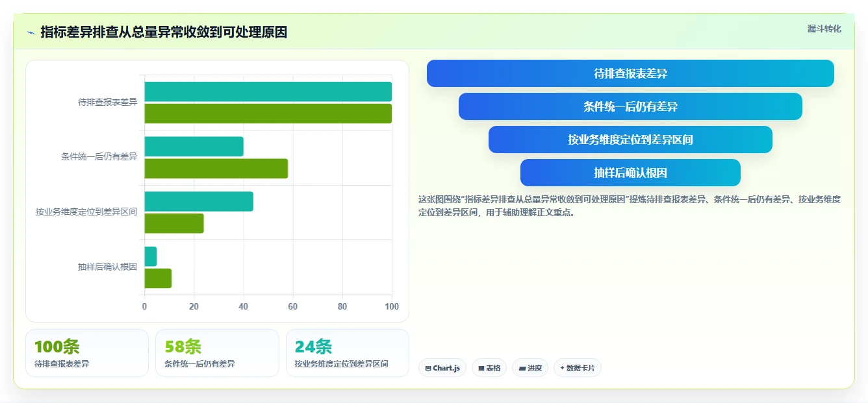Click the x-axis tick value 80

pyautogui.click(x=342, y=306)
